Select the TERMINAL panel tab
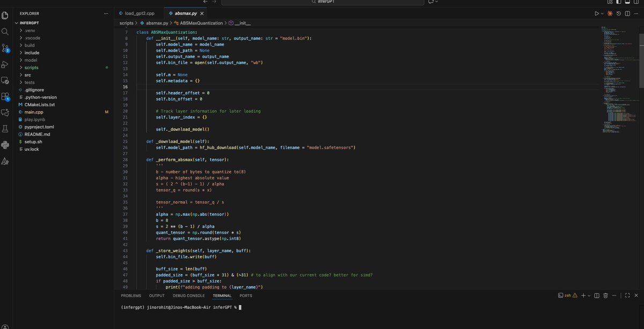 click(x=222, y=296)
